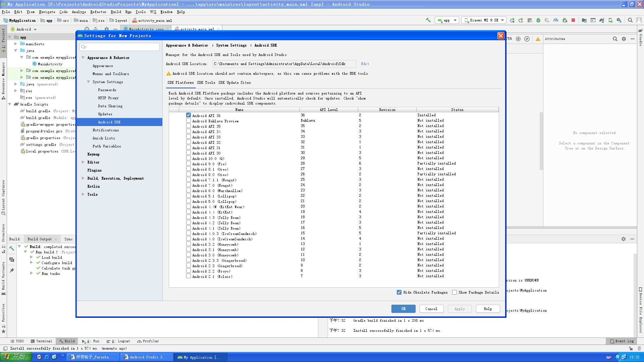Image resolution: width=644 pixels, height=362 pixels.
Task: Click My Application taskbar item
Action: (x=201, y=357)
